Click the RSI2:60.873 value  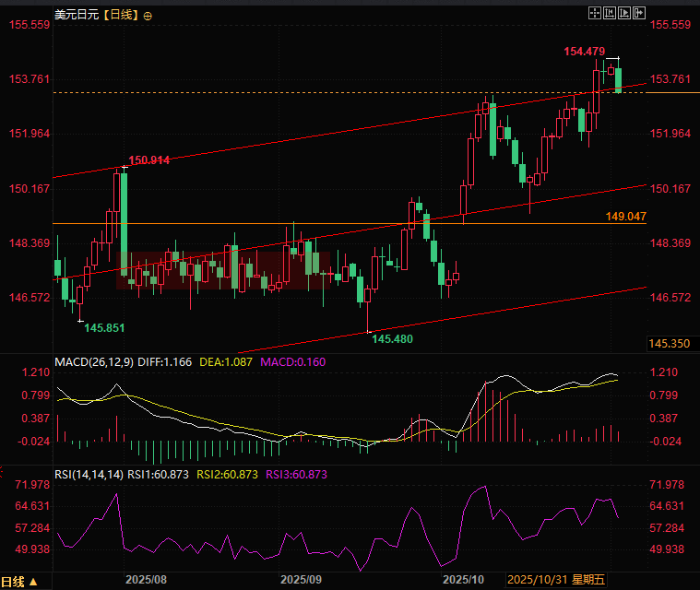(x=227, y=475)
